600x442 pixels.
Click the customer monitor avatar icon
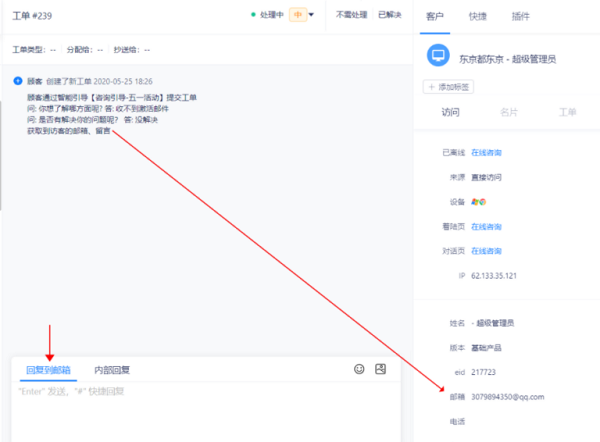tap(438, 55)
